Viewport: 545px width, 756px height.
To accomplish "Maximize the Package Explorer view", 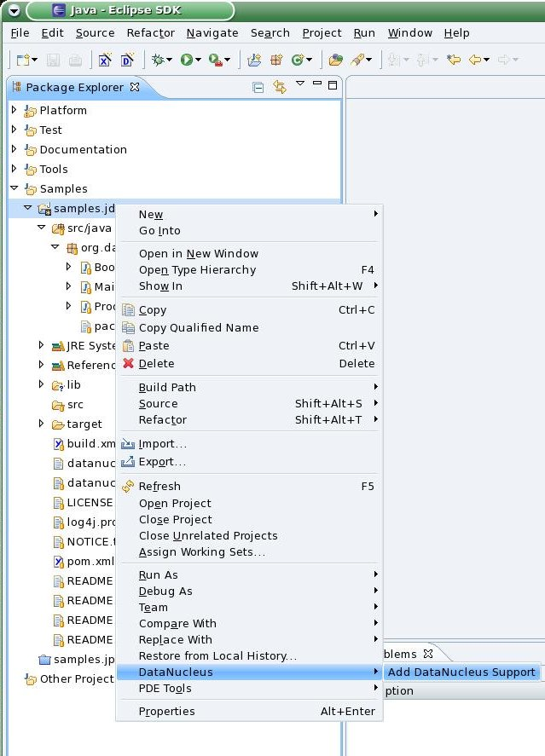I will 333,85.
